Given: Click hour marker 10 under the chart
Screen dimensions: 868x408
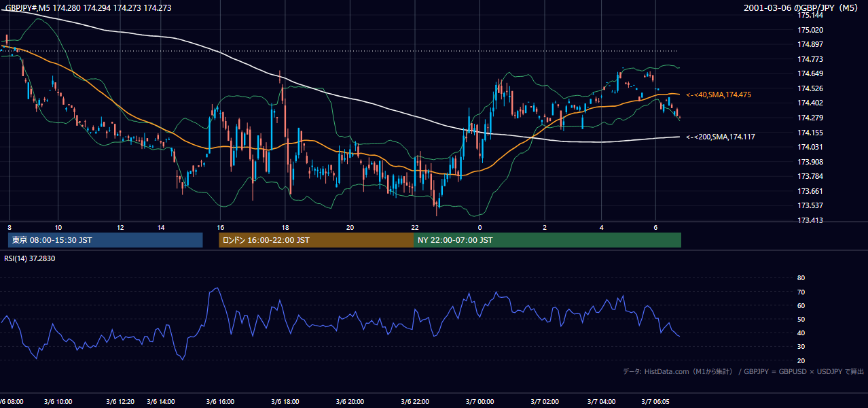Looking at the screenshot, I should [x=58, y=226].
